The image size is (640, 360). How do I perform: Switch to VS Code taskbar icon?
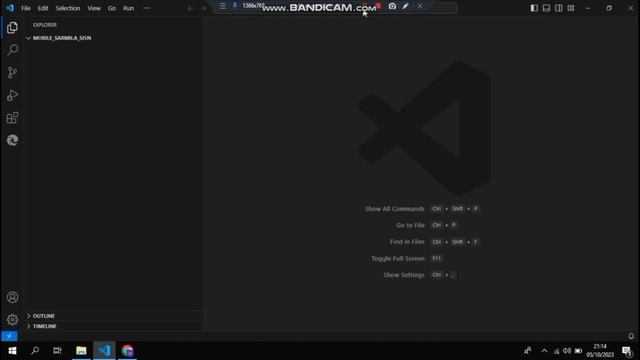point(104,351)
